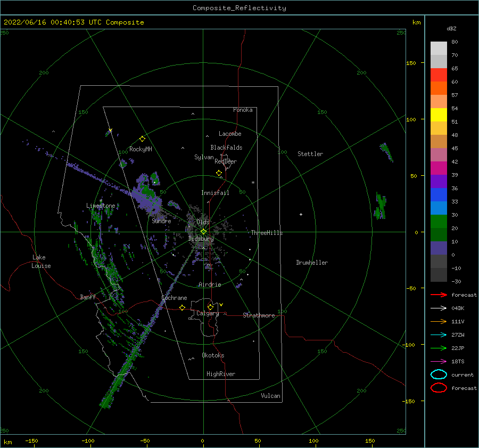Viewport: 479px width, 448px height.
Task: Select the blue 33-36 dBZ swatch
Action: coord(439,195)
